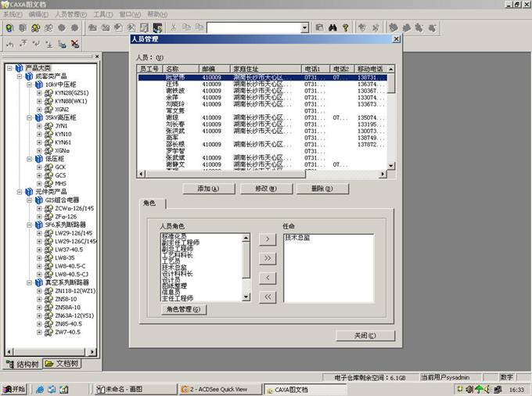Select 设计科科长 in the role list
532x396 pixels.
(x=180, y=274)
